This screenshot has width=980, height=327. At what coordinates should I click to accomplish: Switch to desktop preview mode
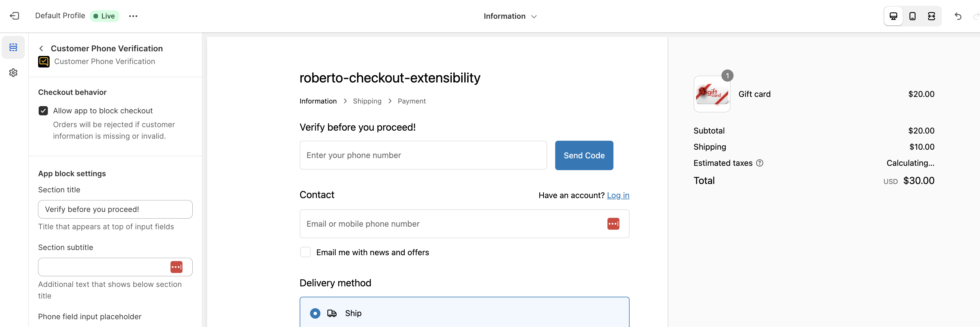(893, 16)
